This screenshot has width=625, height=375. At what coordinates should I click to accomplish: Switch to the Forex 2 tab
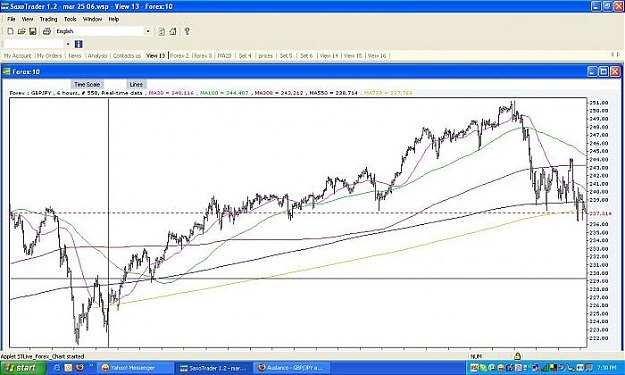(x=179, y=56)
